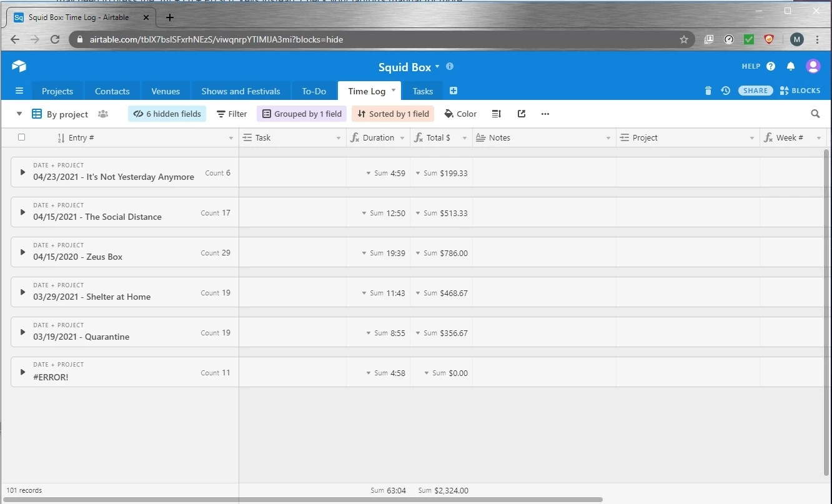Open the Sorted by 1 field settings
The height and width of the screenshot is (504, 832).
pos(393,114)
